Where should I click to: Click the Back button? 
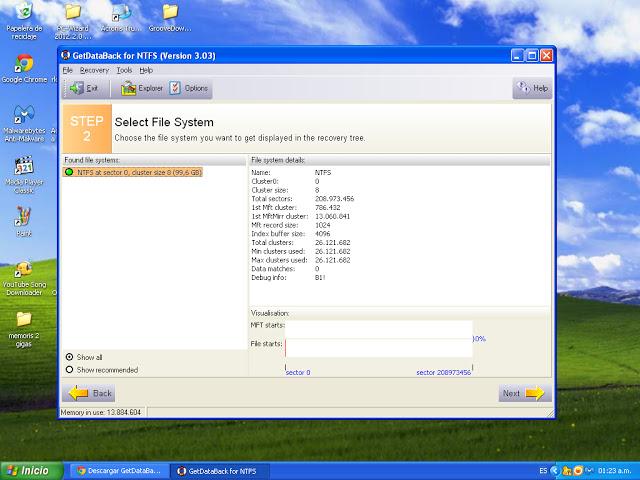[90, 393]
